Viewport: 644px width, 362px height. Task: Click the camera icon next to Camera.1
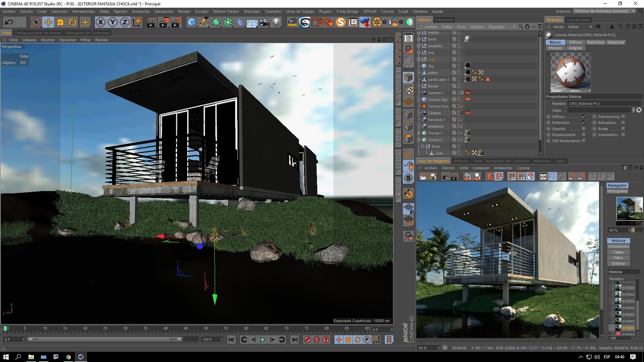pos(467,93)
